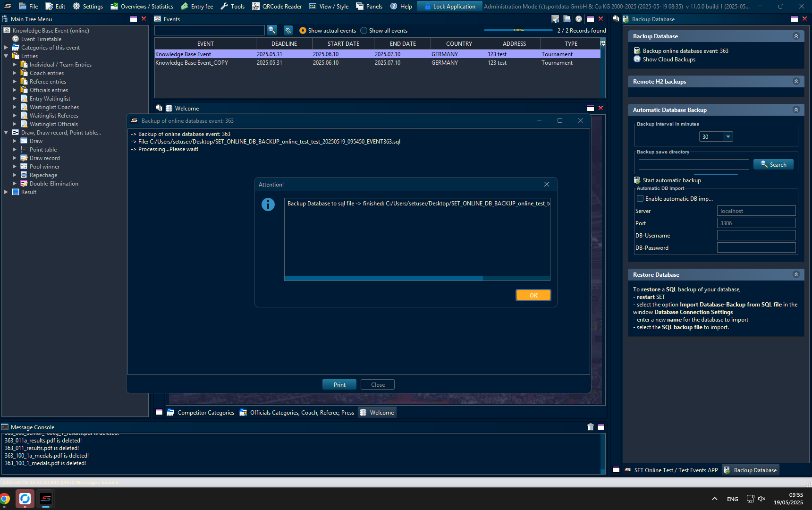
Task: Click the search magnifier icon in Events
Action: click(x=272, y=30)
